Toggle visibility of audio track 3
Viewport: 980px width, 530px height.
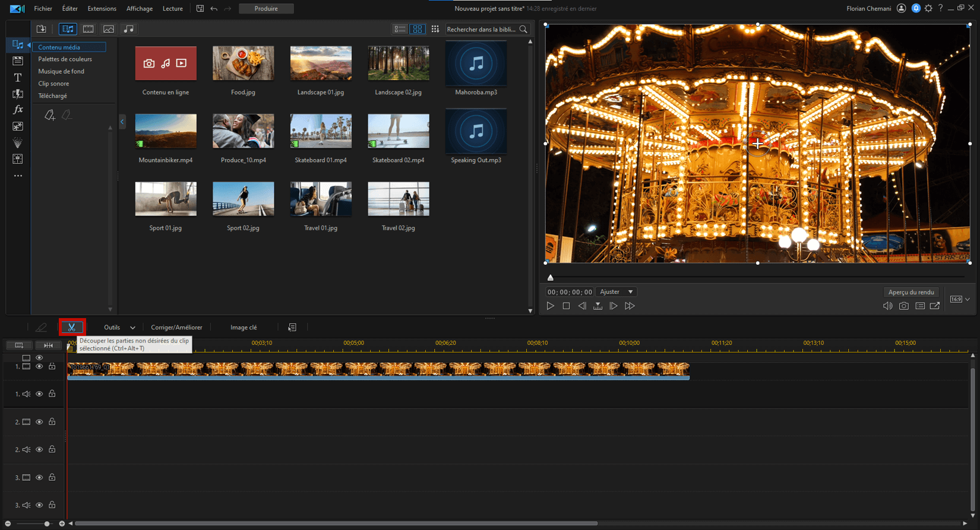[39, 505]
